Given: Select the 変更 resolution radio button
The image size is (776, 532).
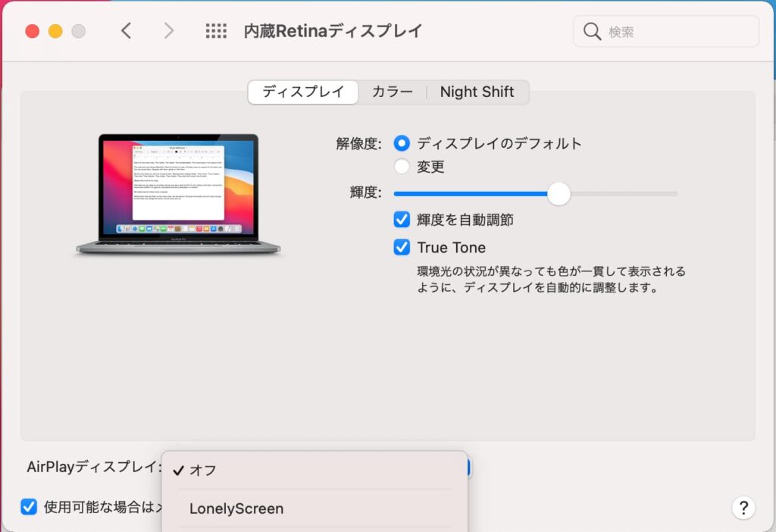Looking at the screenshot, I should point(402,166).
